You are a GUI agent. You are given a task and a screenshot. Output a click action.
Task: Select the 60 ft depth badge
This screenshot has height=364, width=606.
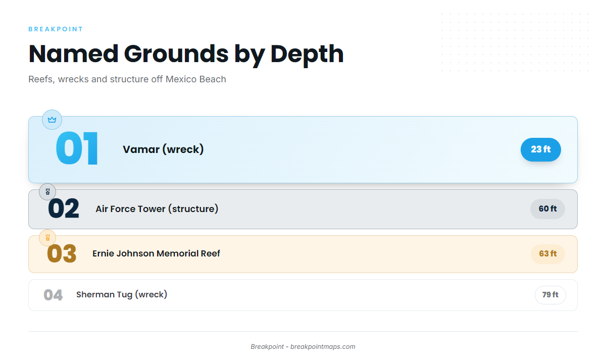tap(547, 209)
